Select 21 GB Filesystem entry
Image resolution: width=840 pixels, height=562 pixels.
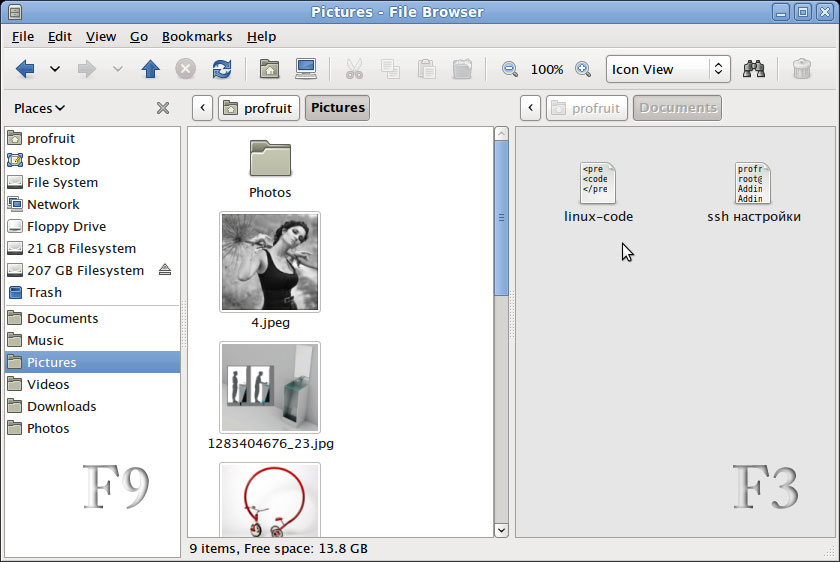pyautogui.click(x=93, y=248)
